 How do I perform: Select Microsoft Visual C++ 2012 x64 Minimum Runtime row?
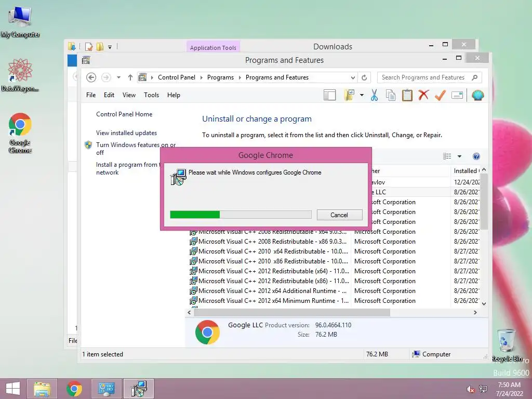[x=334, y=301]
